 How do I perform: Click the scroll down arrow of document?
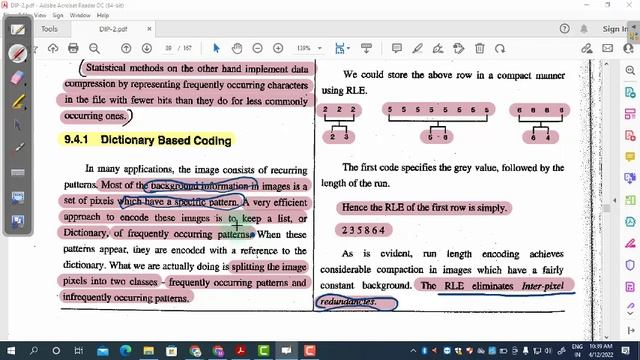(607, 337)
